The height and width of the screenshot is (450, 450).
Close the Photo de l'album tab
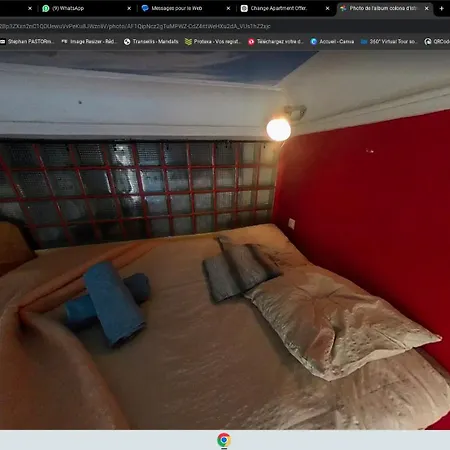click(x=427, y=8)
